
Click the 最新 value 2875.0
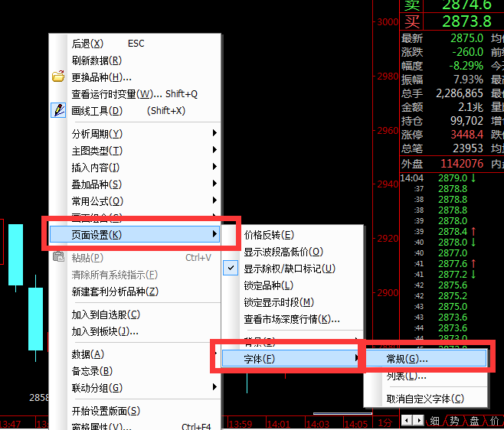[466, 38]
